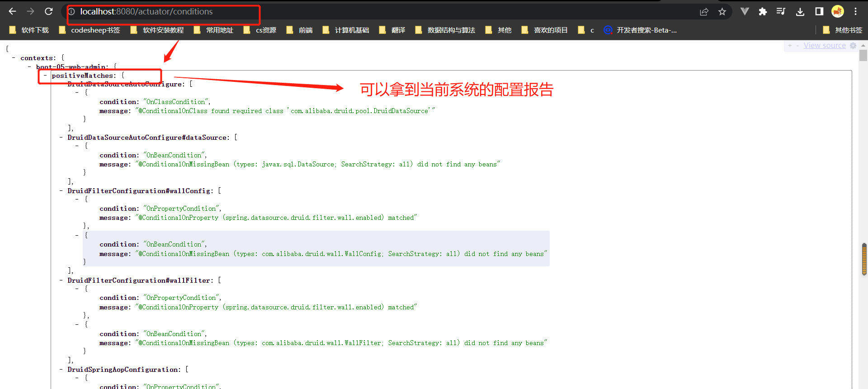
Task: Open the 软件下载 bookmark folder
Action: coord(29,30)
